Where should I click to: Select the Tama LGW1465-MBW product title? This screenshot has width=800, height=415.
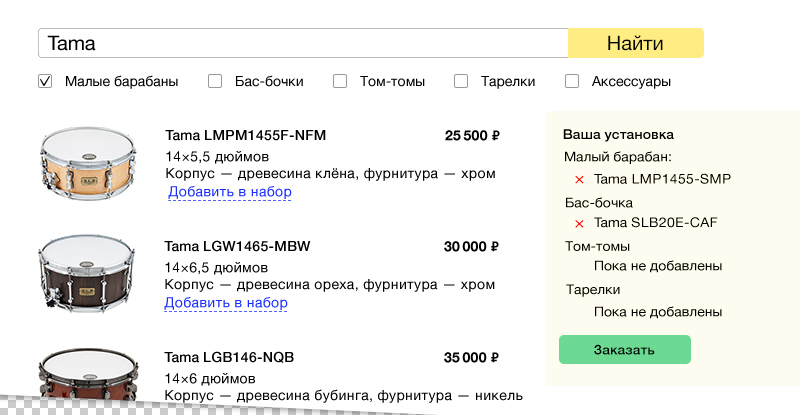237,246
